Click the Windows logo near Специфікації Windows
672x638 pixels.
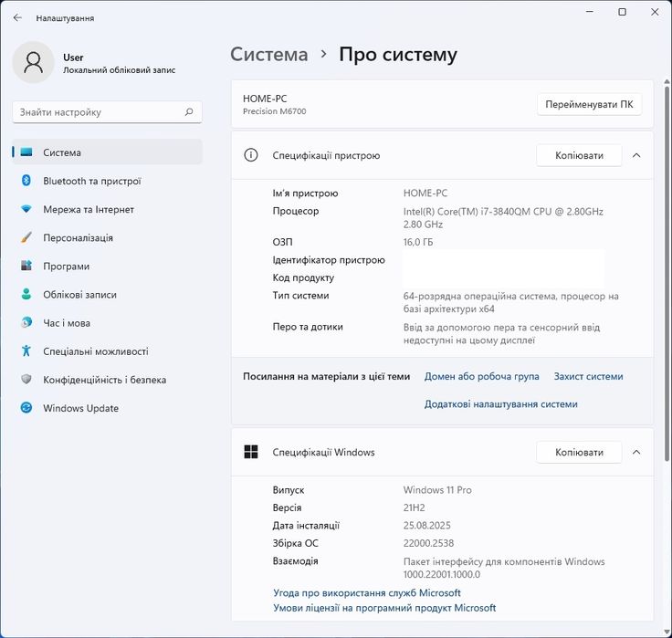point(251,452)
